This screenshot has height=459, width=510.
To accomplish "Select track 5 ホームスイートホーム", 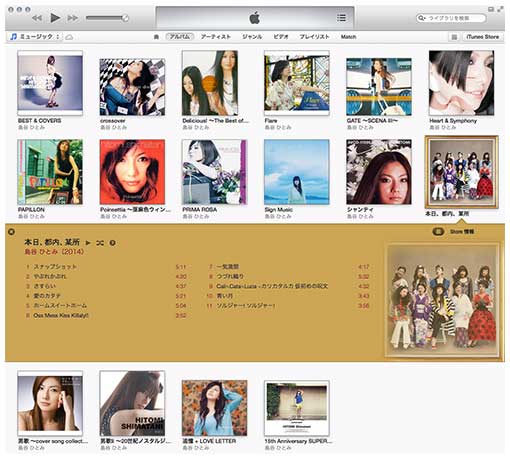I will coord(106,305).
